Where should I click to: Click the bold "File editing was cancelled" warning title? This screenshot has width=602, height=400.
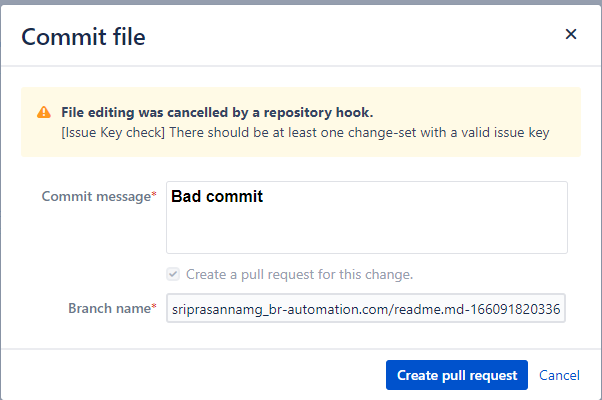point(216,112)
